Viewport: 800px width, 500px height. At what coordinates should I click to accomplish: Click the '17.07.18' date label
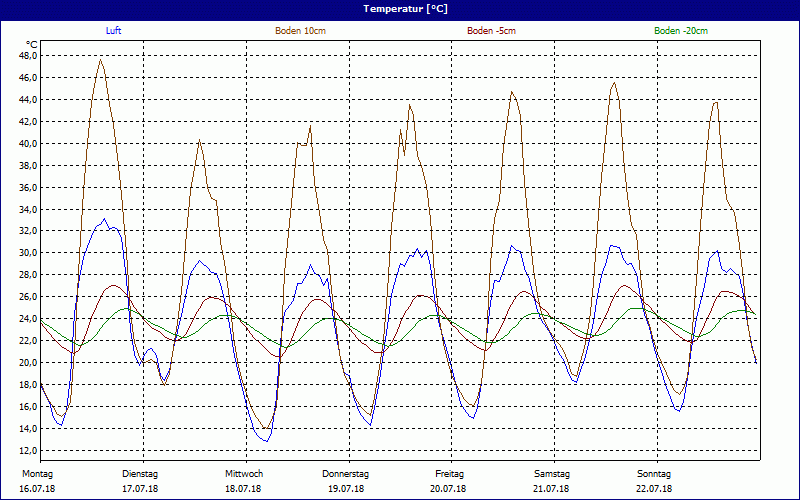point(140,489)
